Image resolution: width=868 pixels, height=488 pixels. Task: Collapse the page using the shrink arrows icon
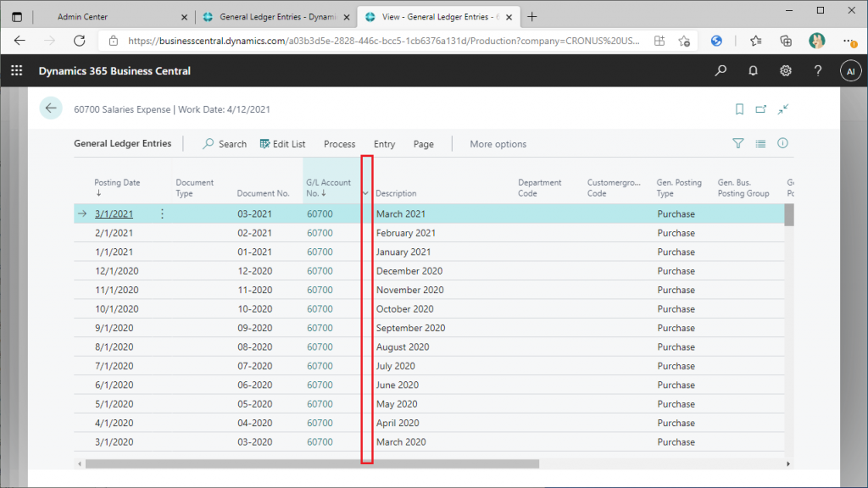(783, 109)
